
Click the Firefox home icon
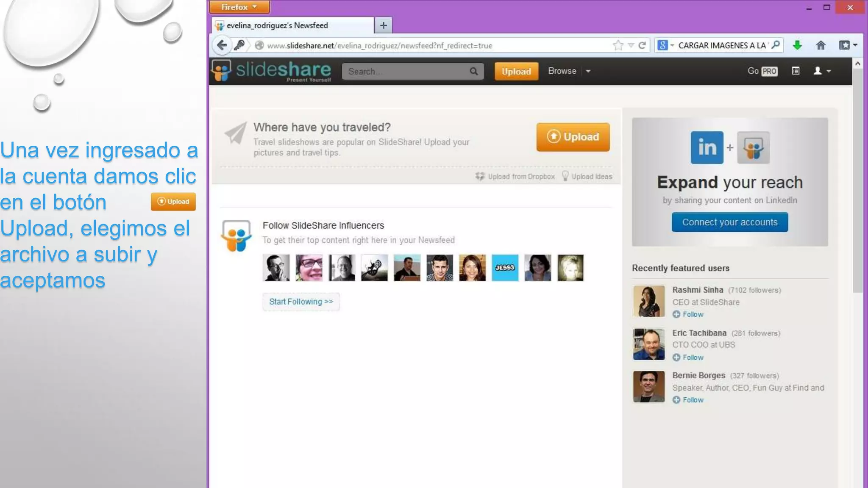tap(821, 45)
